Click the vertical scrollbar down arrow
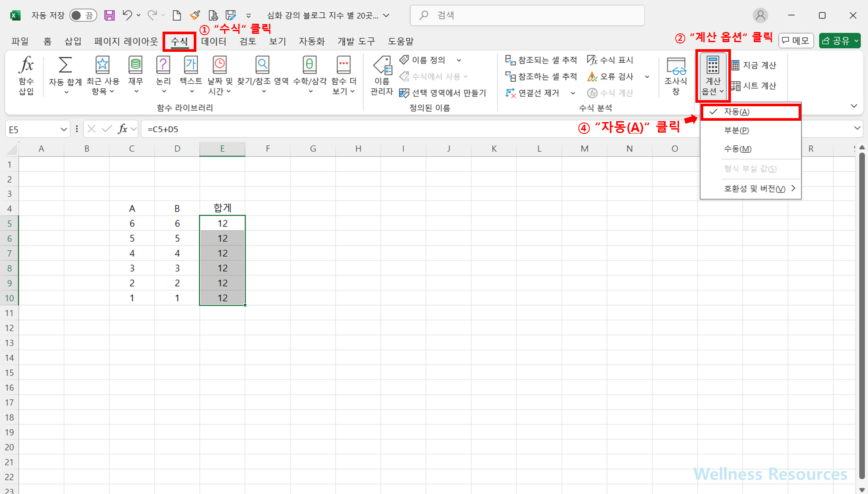 pos(862,490)
